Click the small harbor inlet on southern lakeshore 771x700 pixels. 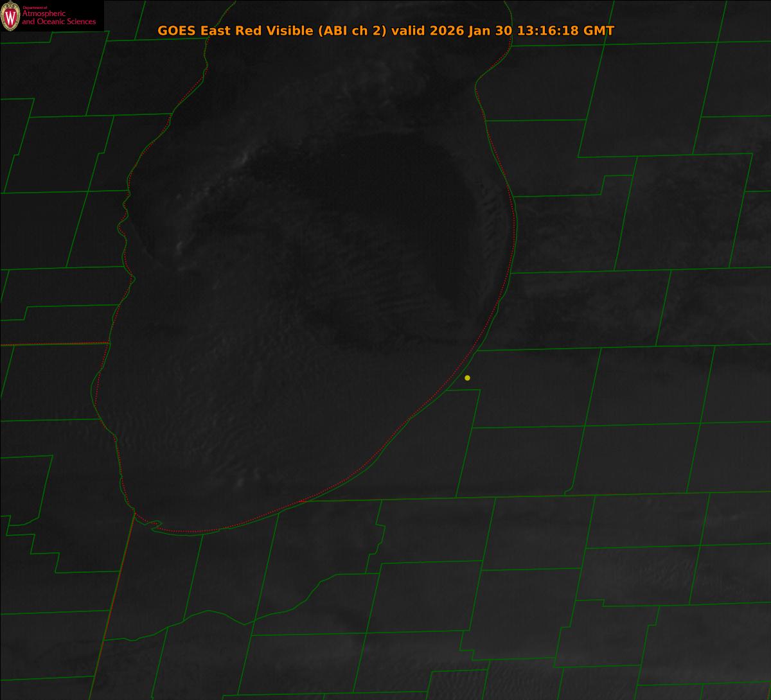click(154, 525)
